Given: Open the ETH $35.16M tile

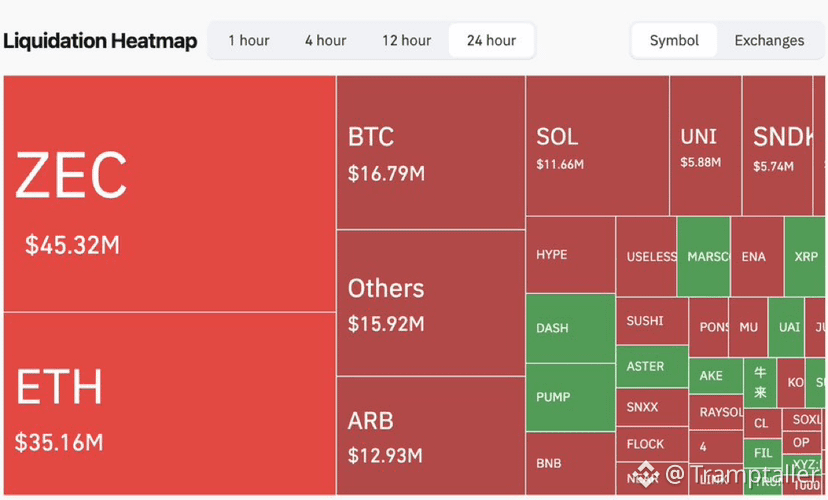Looking at the screenshot, I should pos(170,404).
